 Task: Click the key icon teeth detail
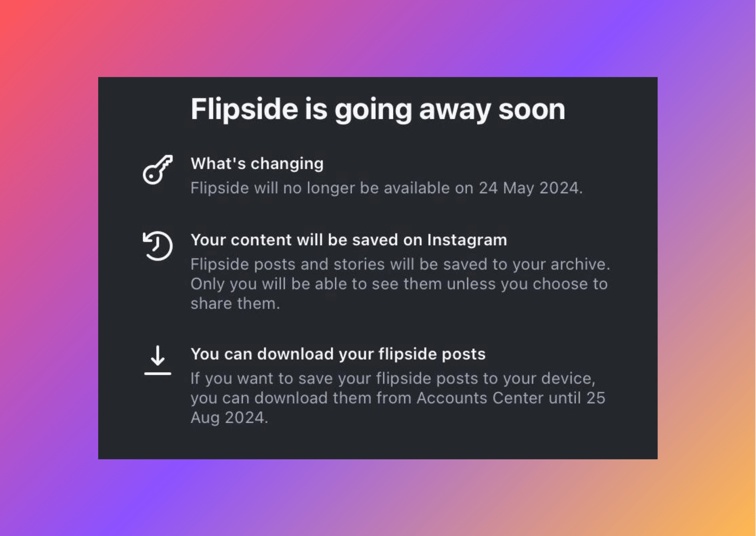click(170, 162)
